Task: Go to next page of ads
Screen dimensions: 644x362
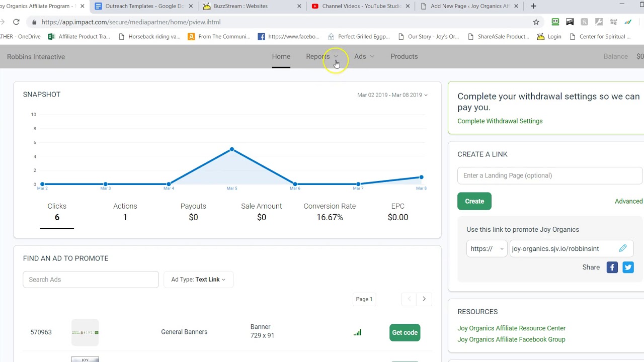Action: (424, 299)
